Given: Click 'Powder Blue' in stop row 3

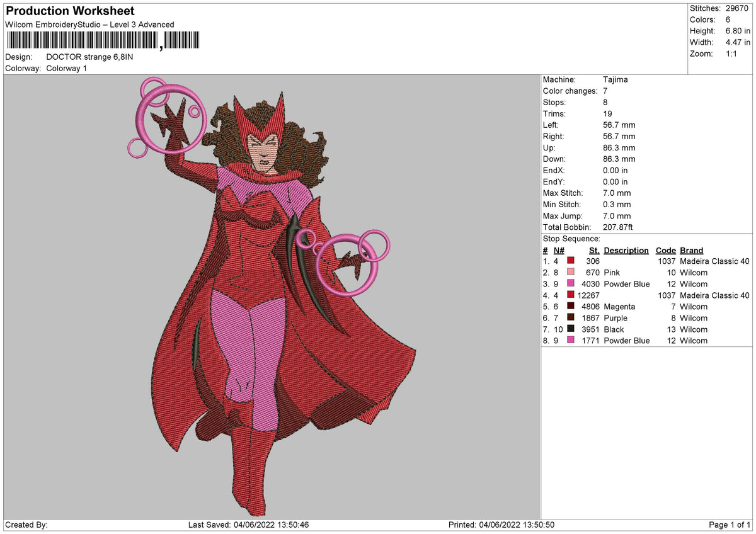Looking at the screenshot, I should point(627,284).
